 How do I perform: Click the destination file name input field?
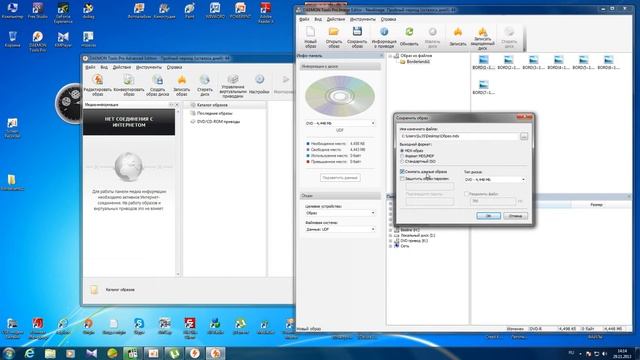(x=459, y=136)
